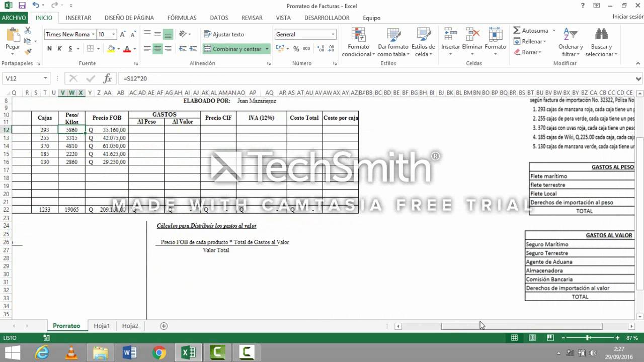Apply red font color with the A icon
The width and height of the screenshot is (644, 362).
pyautogui.click(x=127, y=49)
